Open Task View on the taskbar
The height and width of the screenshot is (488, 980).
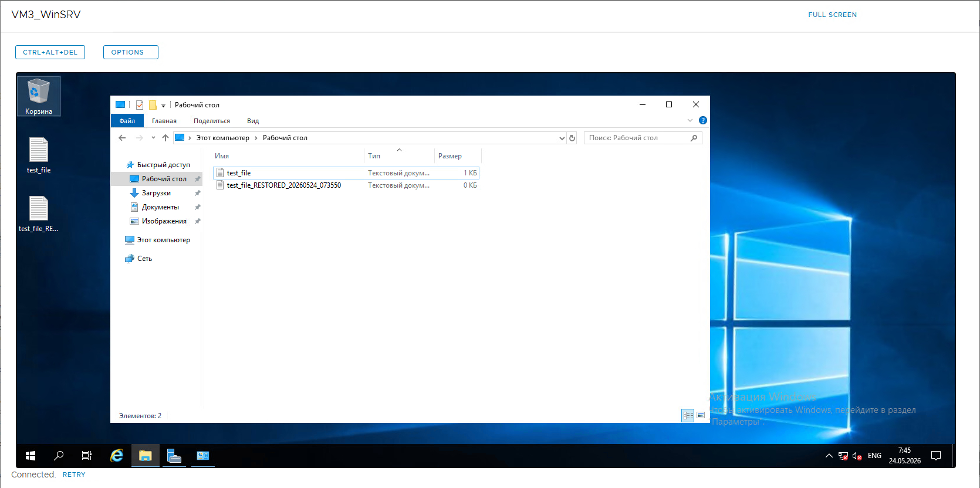87,456
